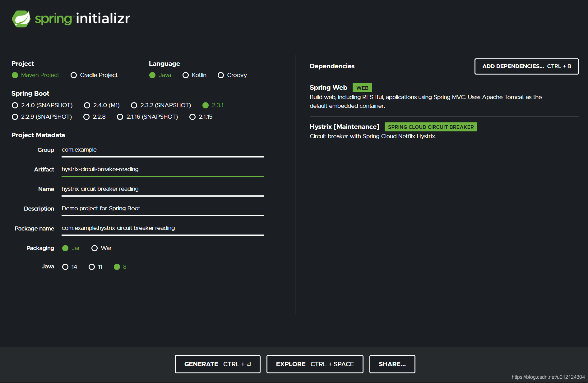Choose Kotlin as the language
This screenshot has height=383, width=588.
(x=194, y=75)
